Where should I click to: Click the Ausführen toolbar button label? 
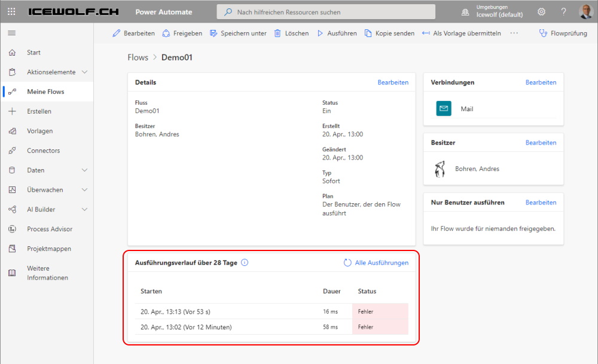pos(342,33)
